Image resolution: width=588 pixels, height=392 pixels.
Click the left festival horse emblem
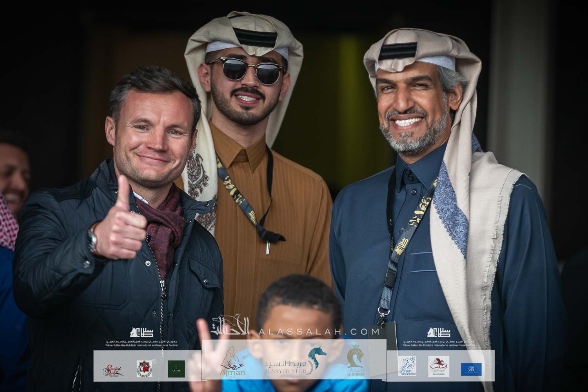pyautogui.click(x=142, y=333)
